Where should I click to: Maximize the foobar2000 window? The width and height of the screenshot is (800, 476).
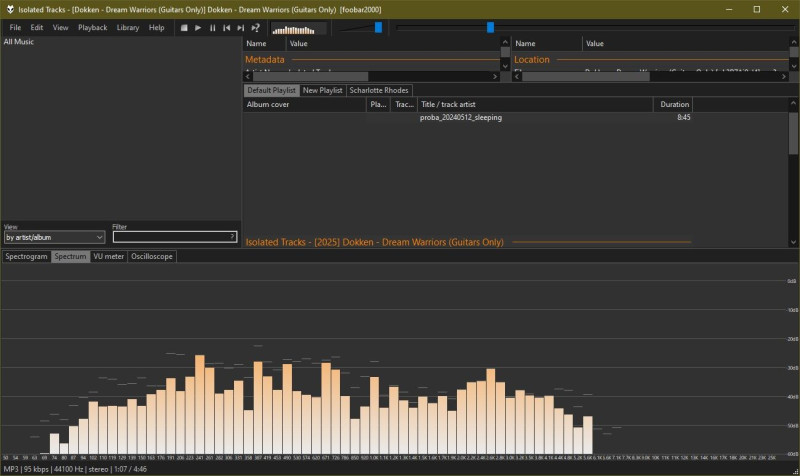tap(757, 9)
